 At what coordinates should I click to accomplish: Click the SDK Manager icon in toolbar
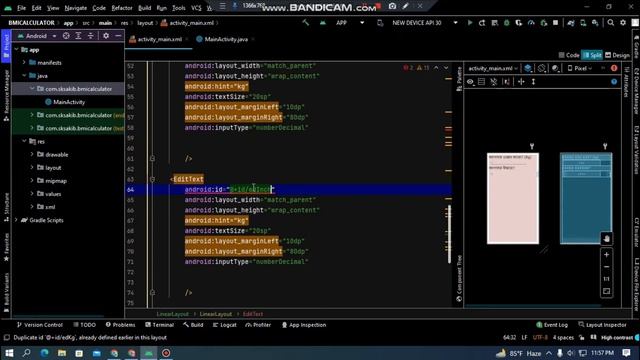(595, 23)
